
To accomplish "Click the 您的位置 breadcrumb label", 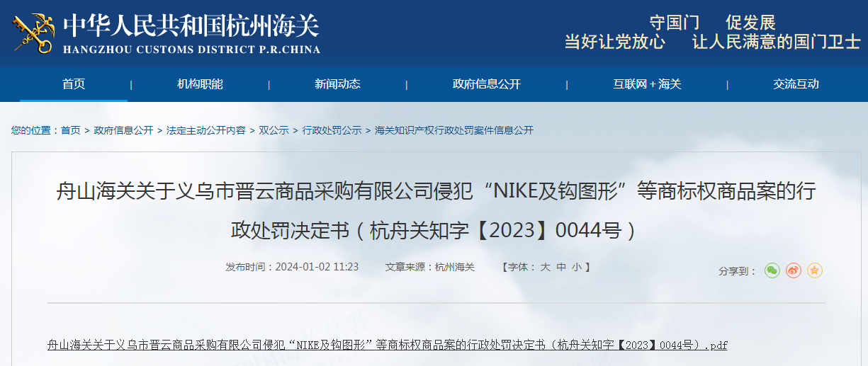I will (35, 130).
